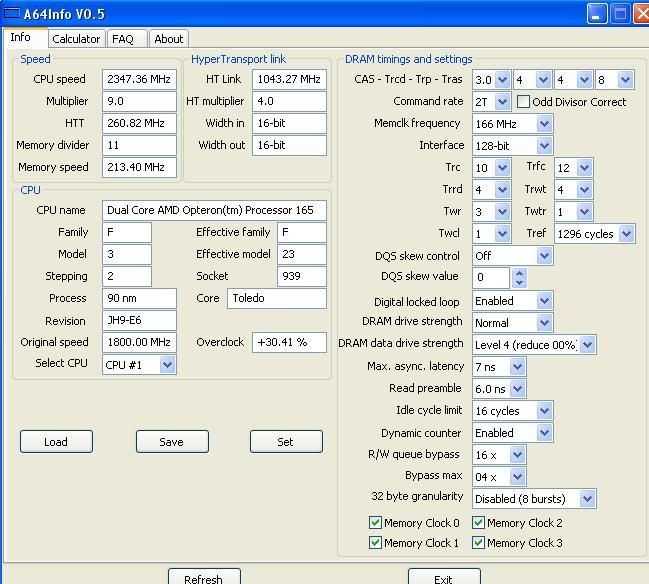Open the Max. async. latency dropdown
This screenshot has width=649, height=584.
tap(499, 367)
